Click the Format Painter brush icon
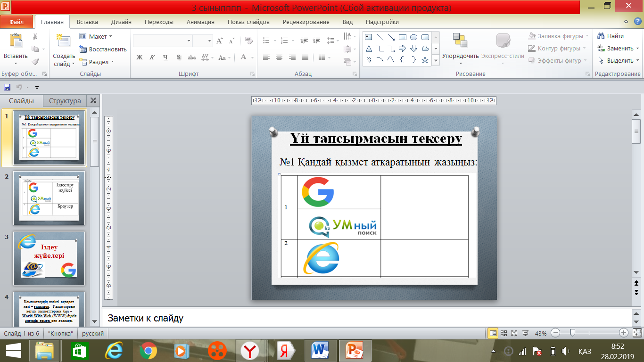The image size is (644, 362). tap(35, 62)
